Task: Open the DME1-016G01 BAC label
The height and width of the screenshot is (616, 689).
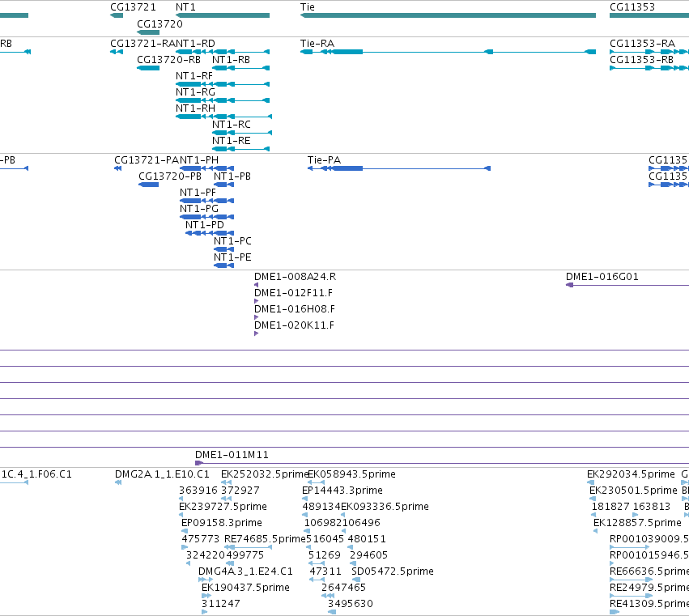Action: click(x=602, y=278)
